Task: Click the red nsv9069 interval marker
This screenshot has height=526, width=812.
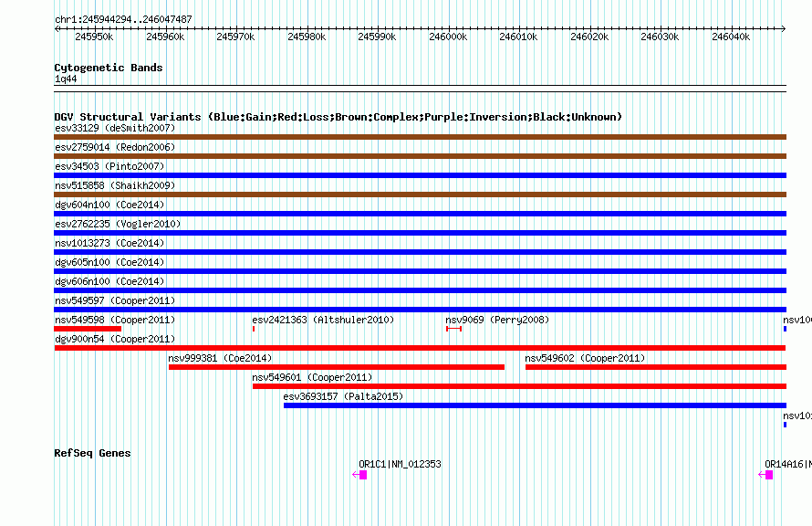Action: pos(453,329)
